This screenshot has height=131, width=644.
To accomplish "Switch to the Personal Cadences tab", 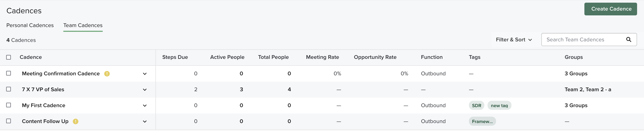I will (x=30, y=25).
